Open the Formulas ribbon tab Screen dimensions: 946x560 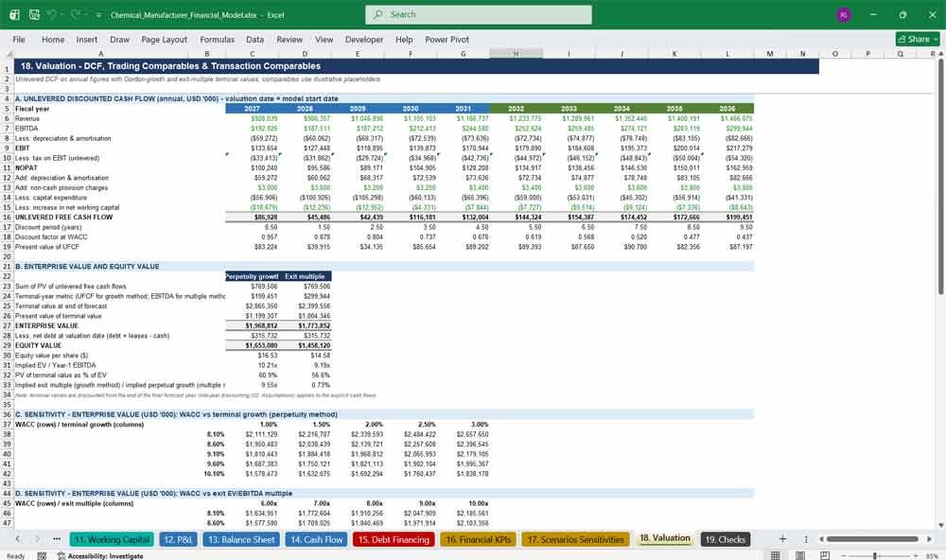point(218,39)
